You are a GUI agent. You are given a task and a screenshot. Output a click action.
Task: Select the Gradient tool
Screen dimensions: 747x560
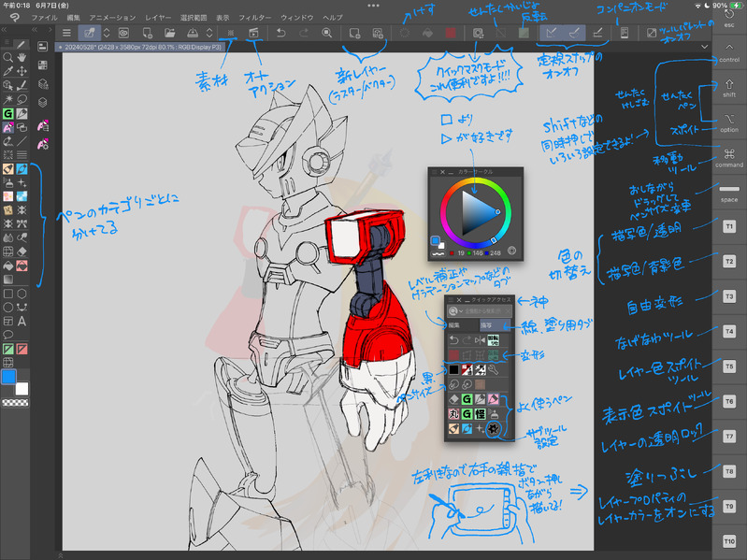(x=8, y=280)
